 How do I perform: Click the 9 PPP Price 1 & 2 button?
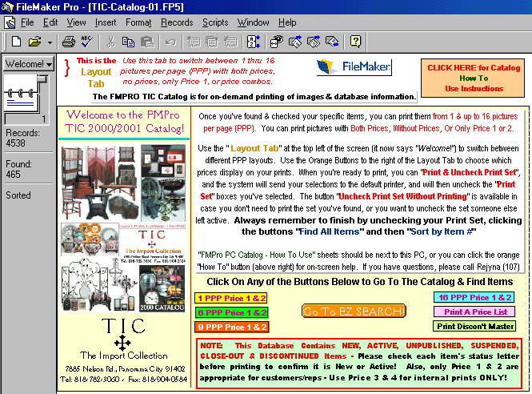232,327
